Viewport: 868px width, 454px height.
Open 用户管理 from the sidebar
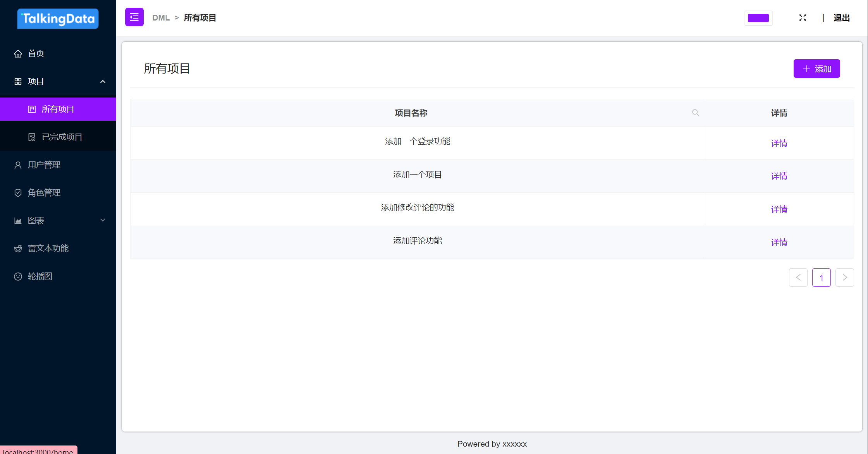tap(43, 164)
